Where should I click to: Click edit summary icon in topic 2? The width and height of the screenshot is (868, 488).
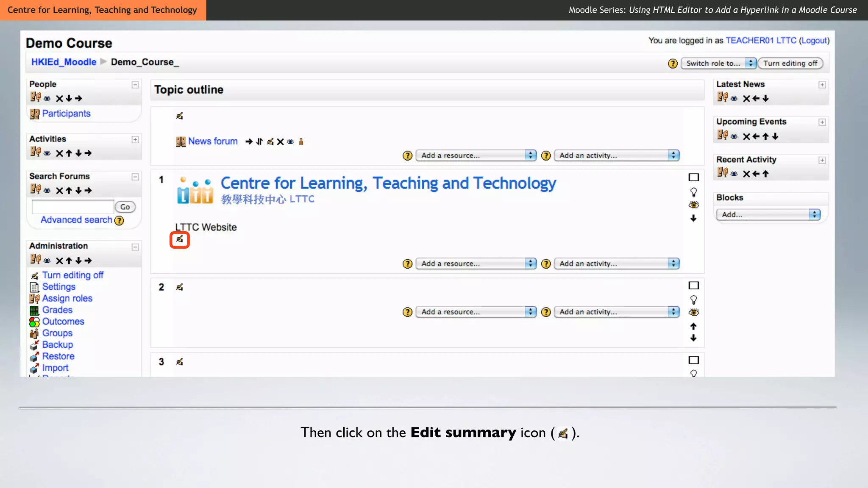[x=179, y=287]
